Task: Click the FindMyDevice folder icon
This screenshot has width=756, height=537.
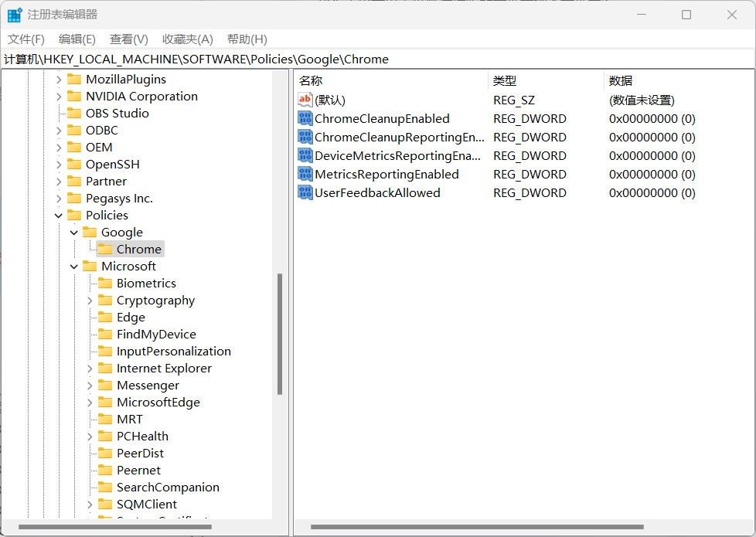Action: (105, 334)
